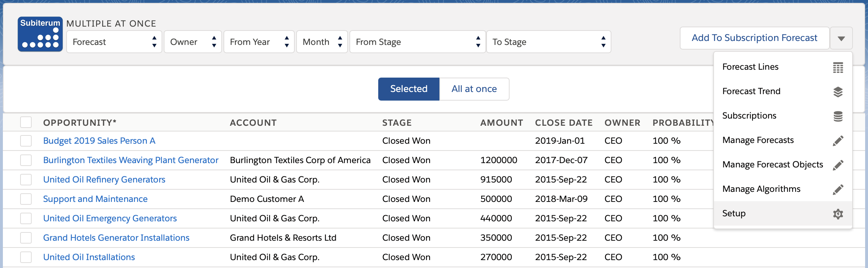The width and height of the screenshot is (868, 268).
Task: Click the Subiterum app logo icon
Action: click(x=40, y=34)
